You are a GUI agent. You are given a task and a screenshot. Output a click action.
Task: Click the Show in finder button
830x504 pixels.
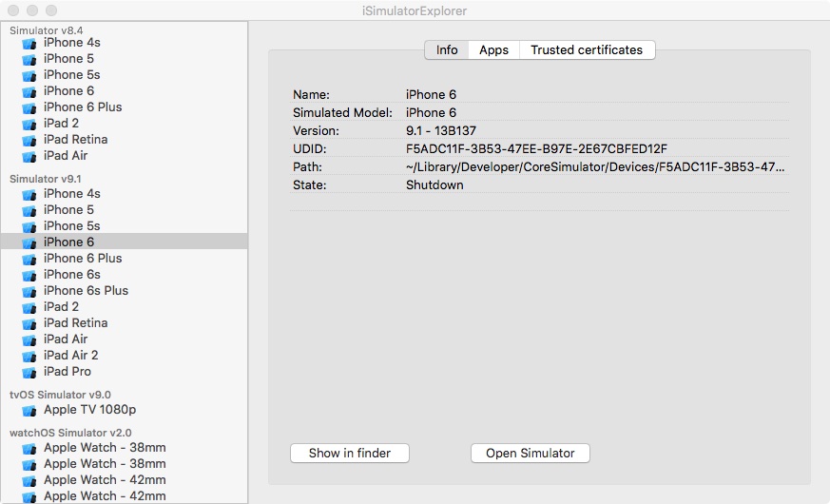[349, 454]
